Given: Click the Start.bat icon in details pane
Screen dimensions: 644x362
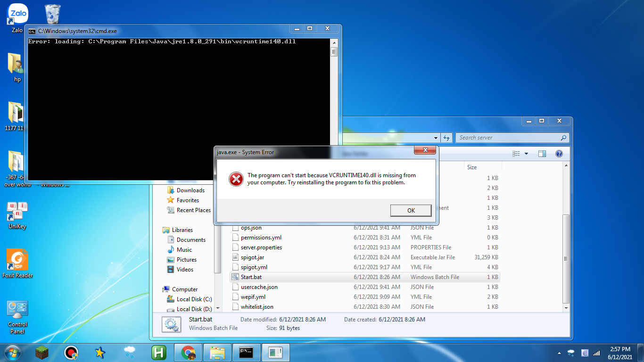Looking at the screenshot, I should (x=171, y=324).
